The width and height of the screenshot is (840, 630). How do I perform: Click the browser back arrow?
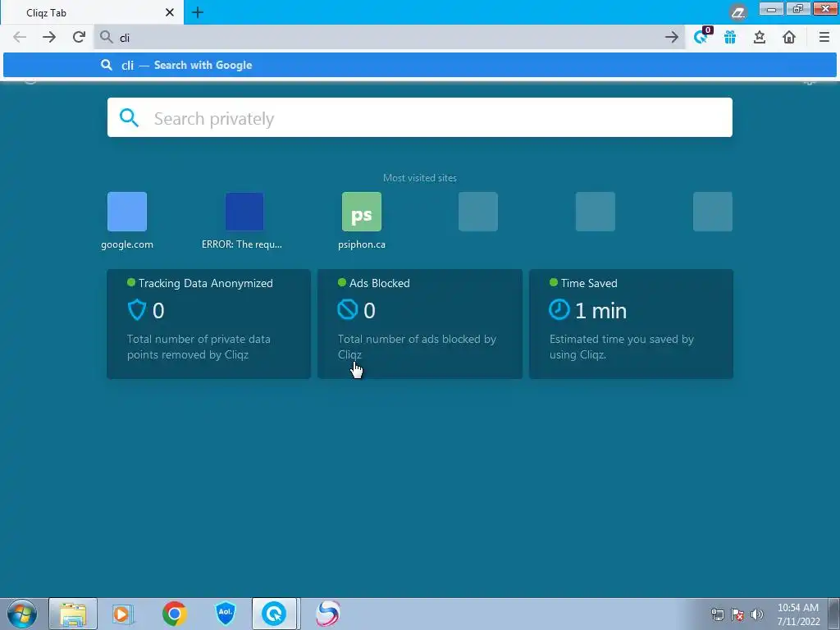20,37
